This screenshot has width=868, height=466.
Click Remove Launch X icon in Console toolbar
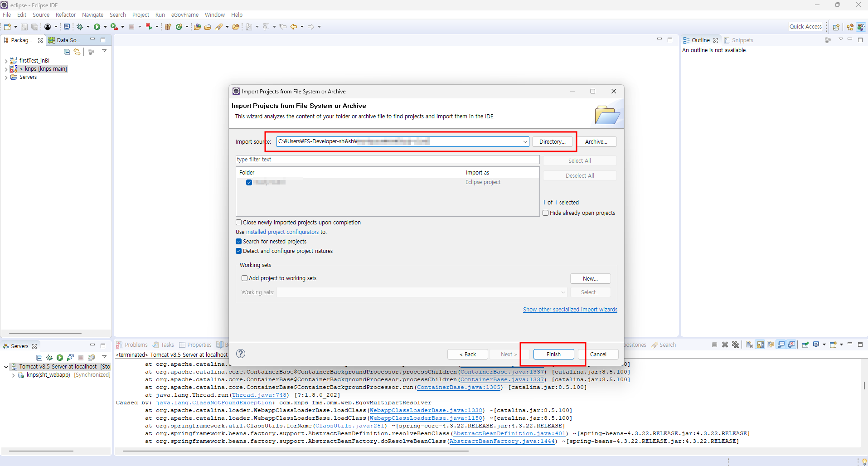point(725,345)
